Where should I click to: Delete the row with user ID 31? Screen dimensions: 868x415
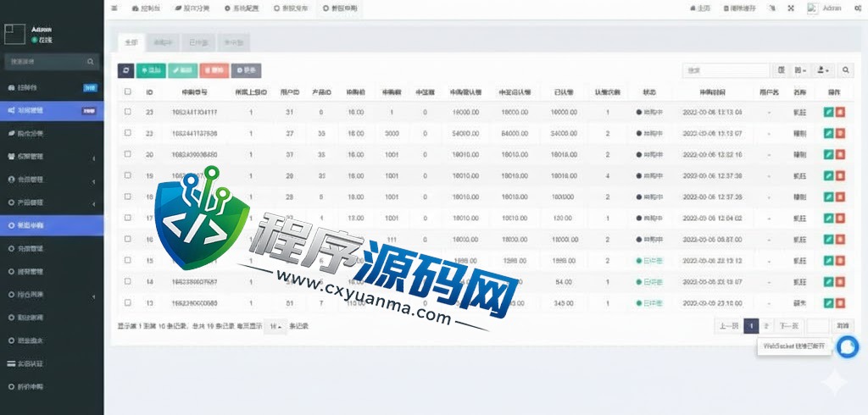840,112
